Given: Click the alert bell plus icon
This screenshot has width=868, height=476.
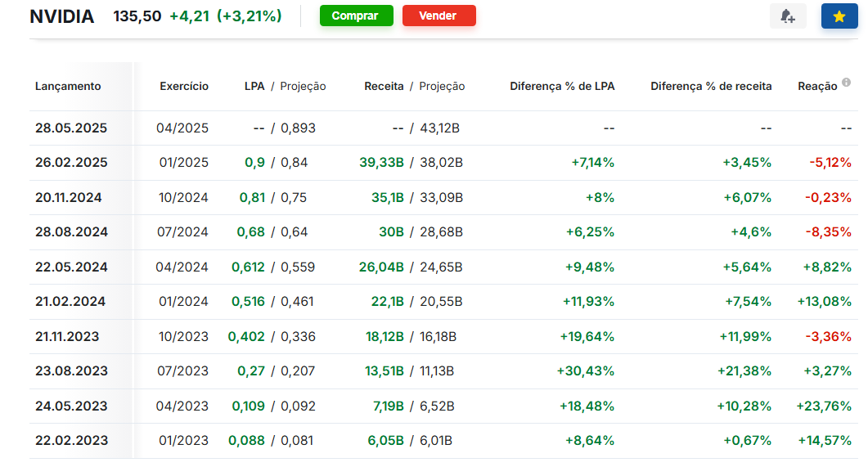Looking at the screenshot, I should [788, 16].
